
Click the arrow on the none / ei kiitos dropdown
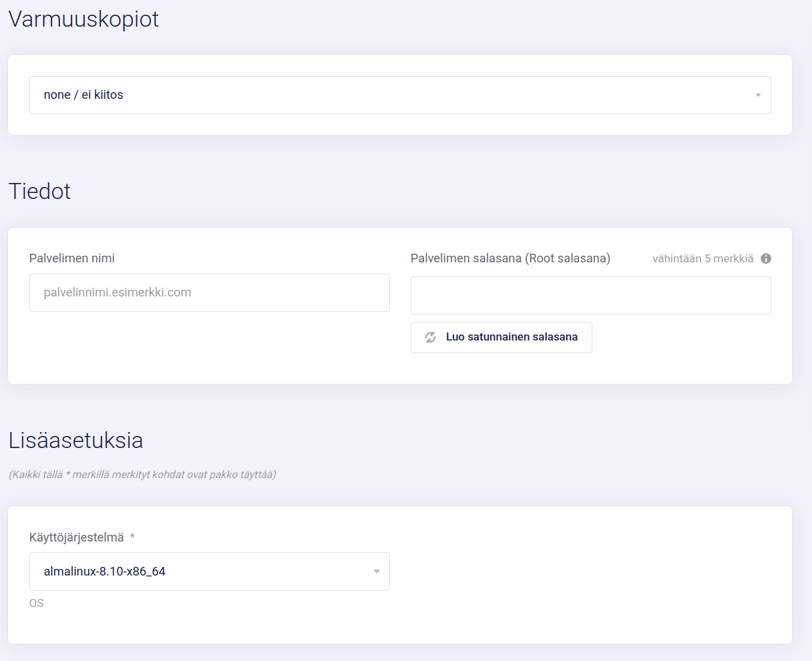pos(758,95)
